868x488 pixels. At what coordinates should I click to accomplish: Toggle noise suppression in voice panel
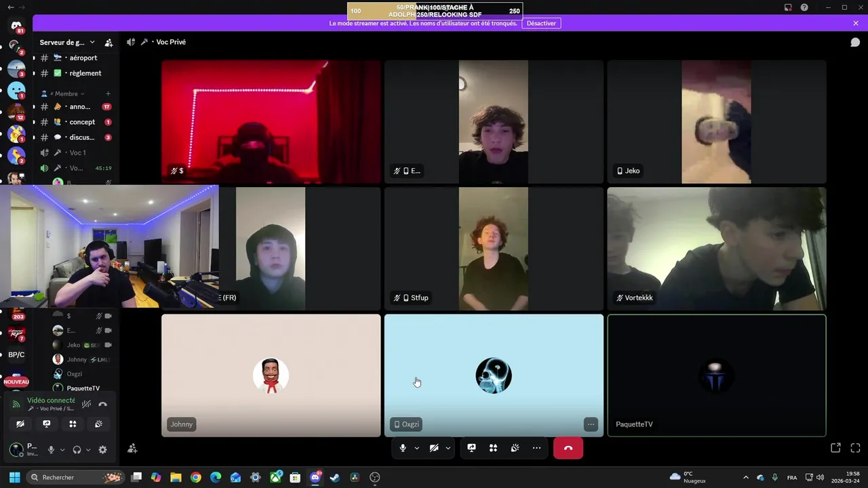(86, 404)
